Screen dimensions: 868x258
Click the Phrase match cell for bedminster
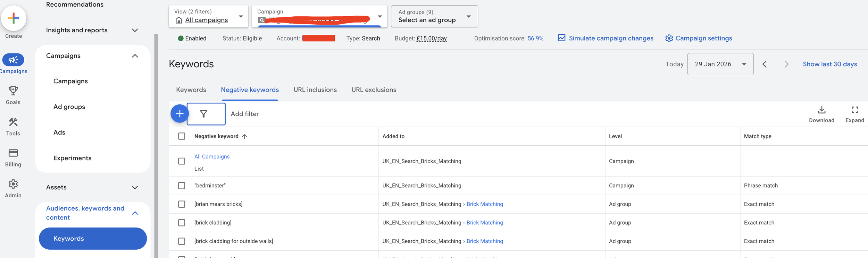(761, 186)
